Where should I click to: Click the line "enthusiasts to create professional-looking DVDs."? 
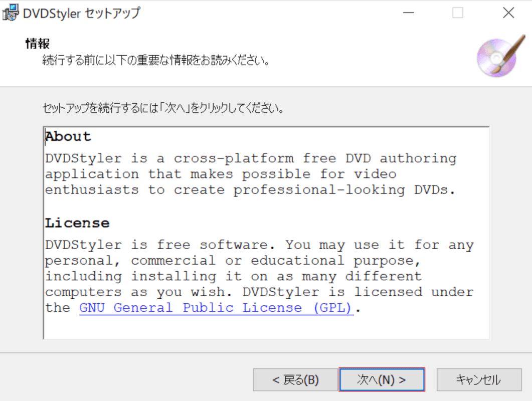pos(250,189)
